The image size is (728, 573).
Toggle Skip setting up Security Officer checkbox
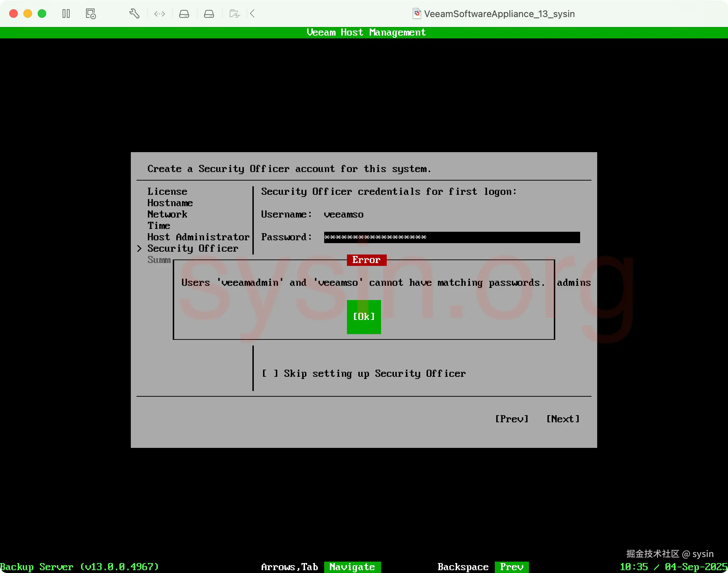pos(270,373)
